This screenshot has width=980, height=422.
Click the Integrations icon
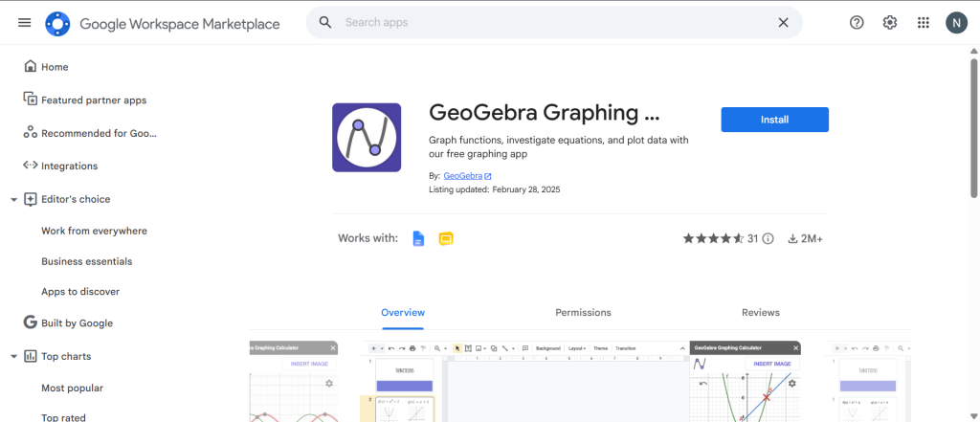click(30, 166)
